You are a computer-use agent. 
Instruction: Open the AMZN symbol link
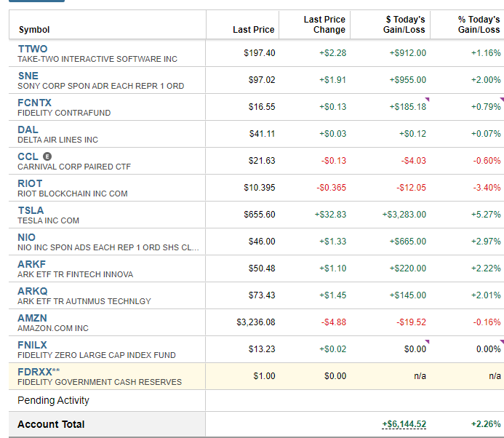point(32,318)
